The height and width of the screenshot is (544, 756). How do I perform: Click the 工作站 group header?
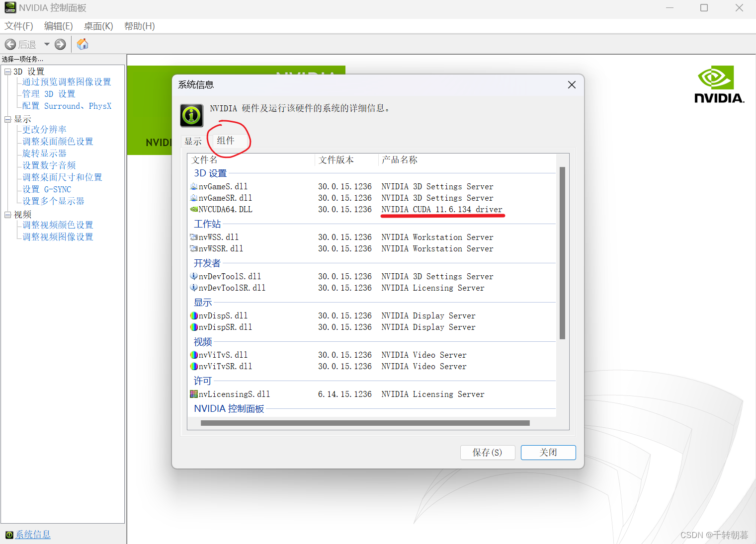[207, 224]
